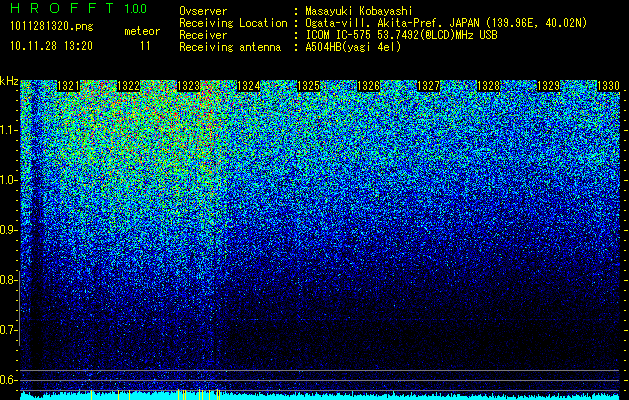Select observer name Masayuki Kobayashi

[x=359, y=11]
